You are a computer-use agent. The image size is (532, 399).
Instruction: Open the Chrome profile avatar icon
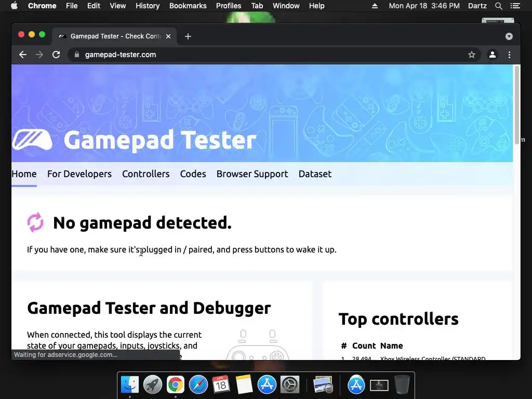[493, 55]
